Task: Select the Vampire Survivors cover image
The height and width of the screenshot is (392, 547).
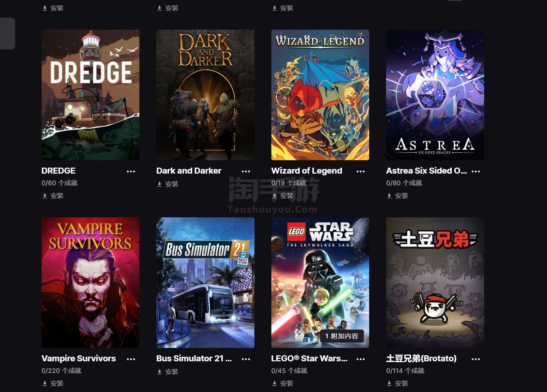Action: [90, 283]
